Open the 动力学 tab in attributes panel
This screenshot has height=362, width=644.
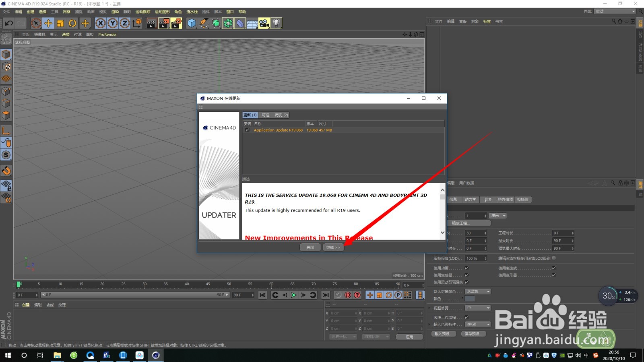470,200
